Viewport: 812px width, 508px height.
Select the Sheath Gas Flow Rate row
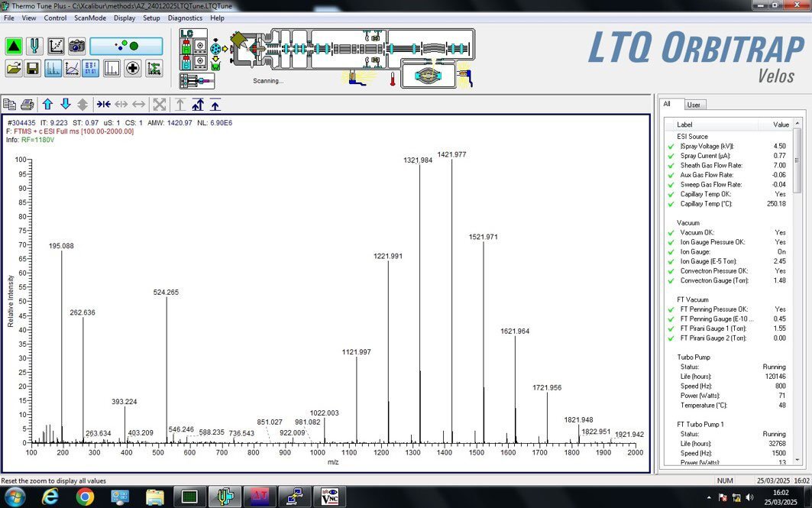[728, 165]
